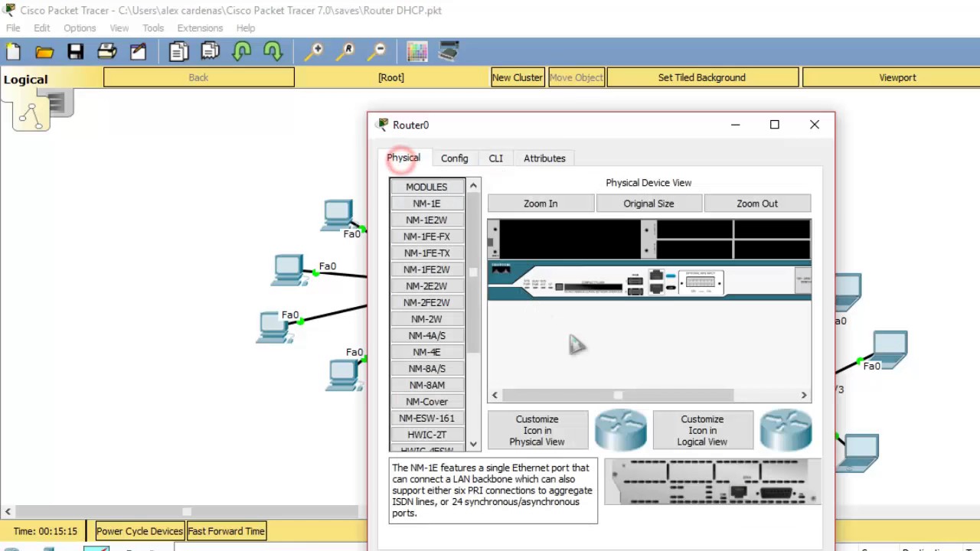The width and height of the screenshot is (980, 551).
Task: Click the horizontal scrollbar of device view
Action: point(649,395)
